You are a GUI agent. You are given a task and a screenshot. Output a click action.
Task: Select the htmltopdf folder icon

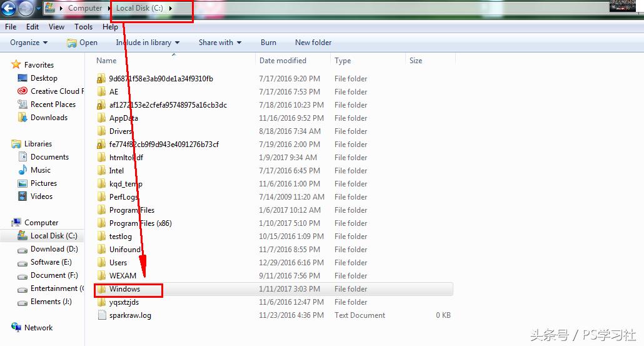coord(101,158)
